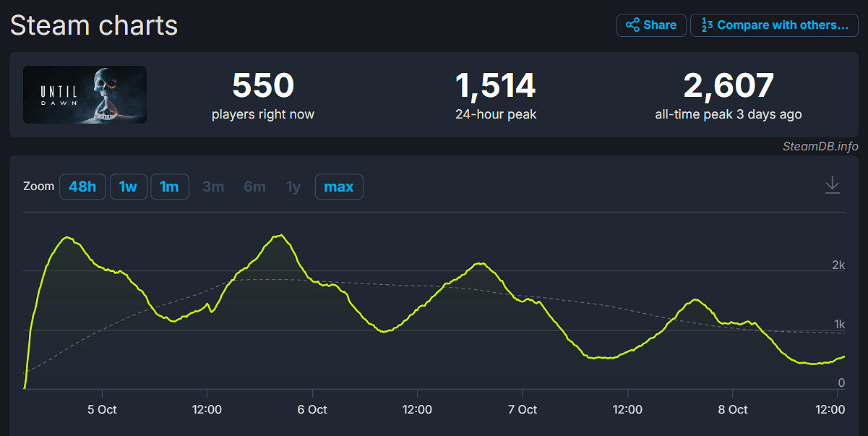
Task: Click the numbered ranking icon beside Compare
Action: tap(706, 25)
